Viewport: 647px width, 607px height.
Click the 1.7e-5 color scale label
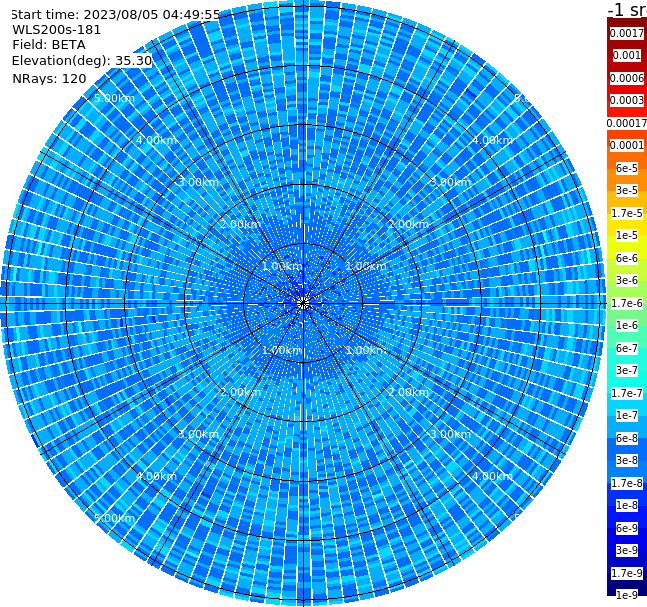point(627,213)
